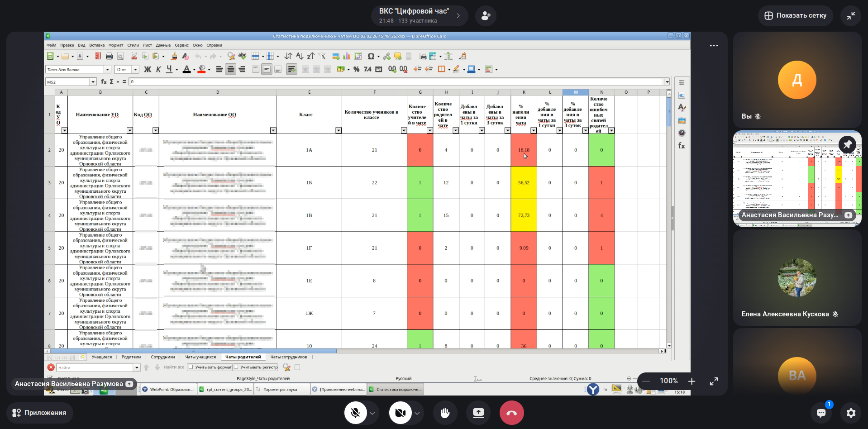Viewport: 868px width, 429px height.
Task: Unpin Анастасия Васильевна's presentation thumbnail
Action: pyautogui.click(x=847, y=145)
